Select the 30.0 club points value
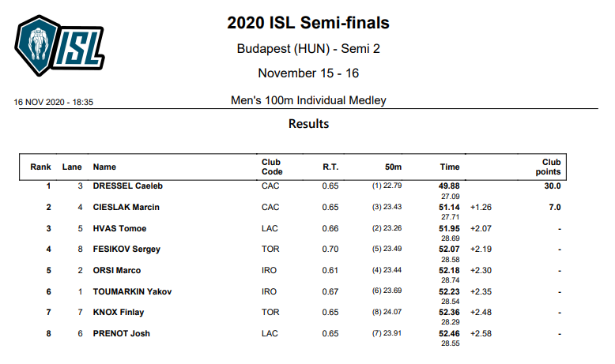615x364 pixels. (553, 186)
